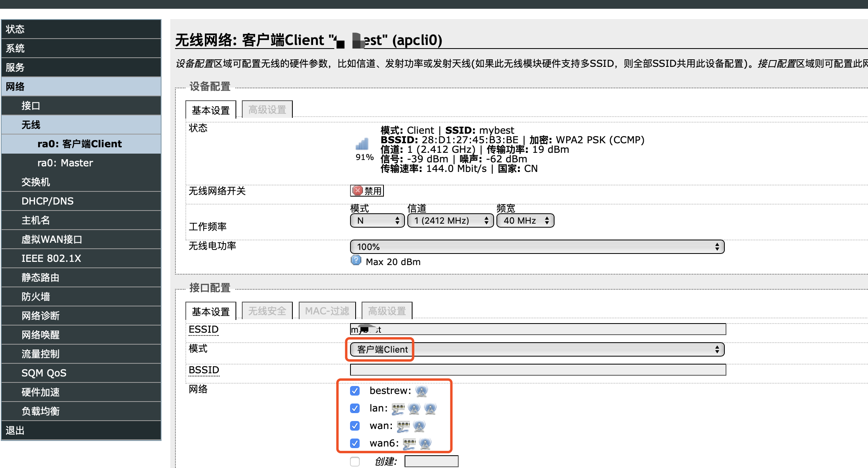
Task: Open the 无线安全 tab in interface settings
Action: pos(267,310)
